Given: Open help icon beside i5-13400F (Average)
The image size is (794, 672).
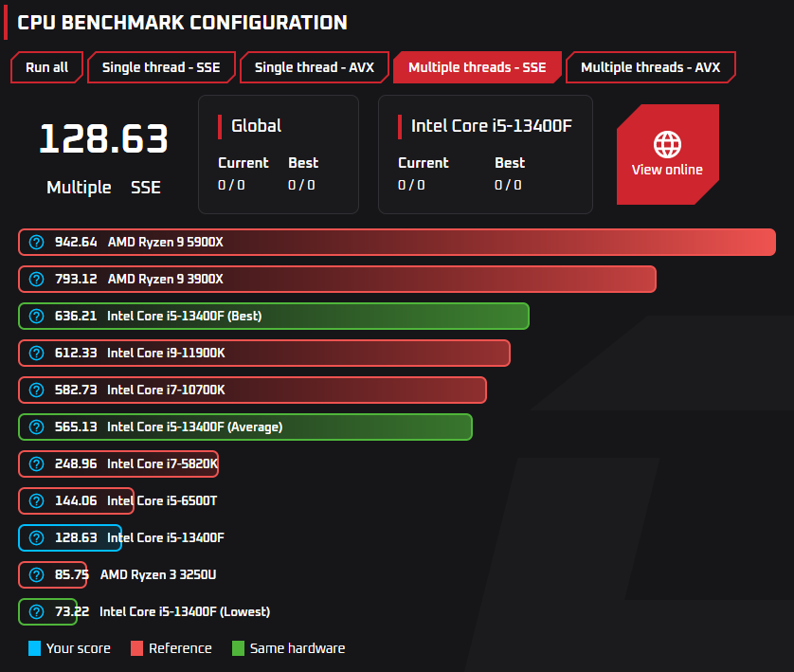Looking at the screenshot, I should coord(36,427).
